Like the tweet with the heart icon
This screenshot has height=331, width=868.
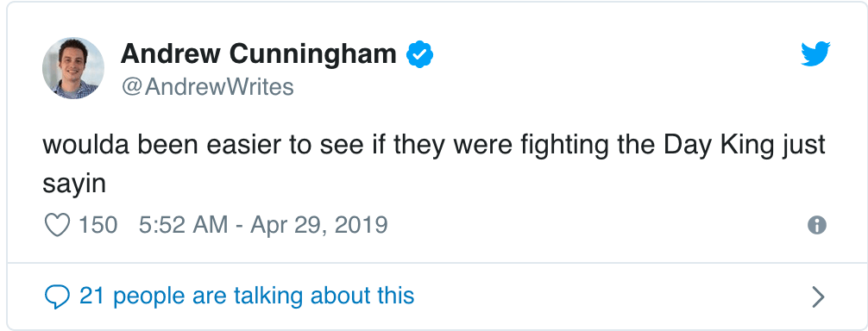(x=56, y=226)
